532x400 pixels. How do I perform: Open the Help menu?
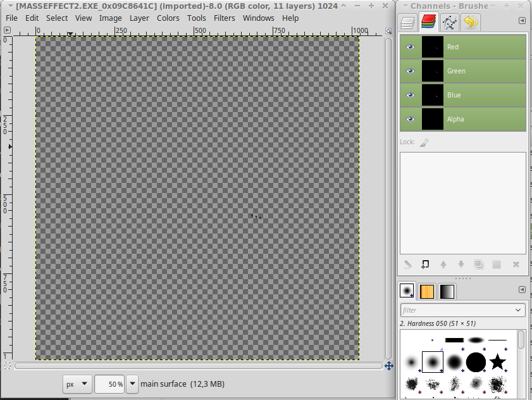pos(290,18)
